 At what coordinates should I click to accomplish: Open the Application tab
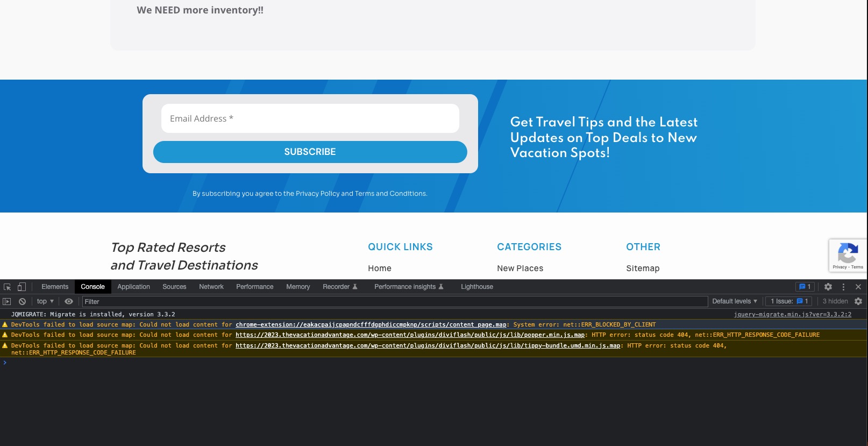[133, 287]
